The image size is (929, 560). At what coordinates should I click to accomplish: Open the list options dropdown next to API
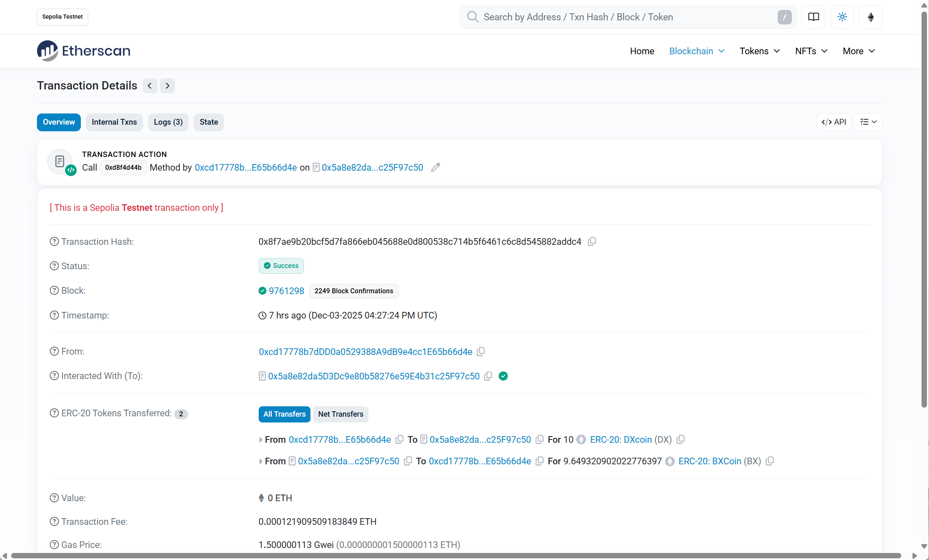(868, 122)
